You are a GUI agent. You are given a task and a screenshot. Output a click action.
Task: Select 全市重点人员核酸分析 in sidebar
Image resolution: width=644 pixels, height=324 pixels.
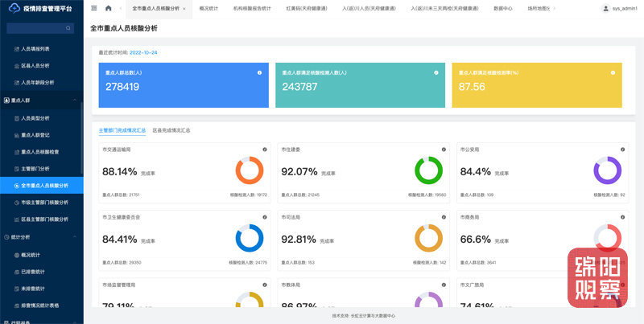pyautogui.click(x=42, y=186)
